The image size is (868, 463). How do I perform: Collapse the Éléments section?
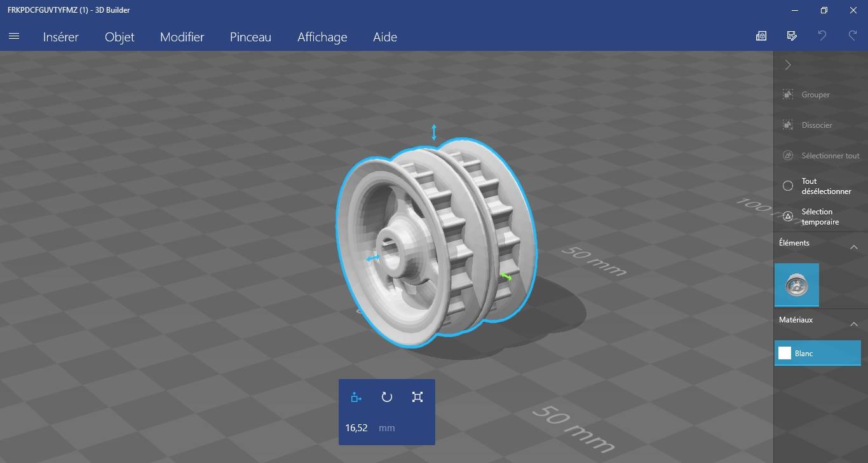(854, 247)
